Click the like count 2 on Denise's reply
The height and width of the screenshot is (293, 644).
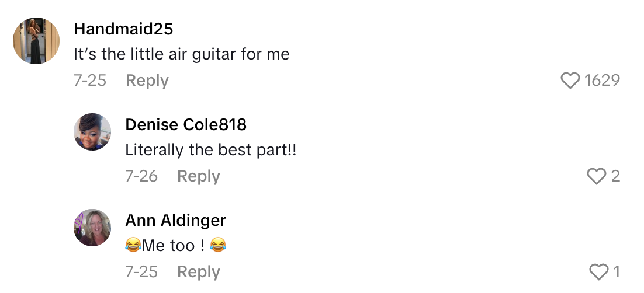(x=615, y=176)
